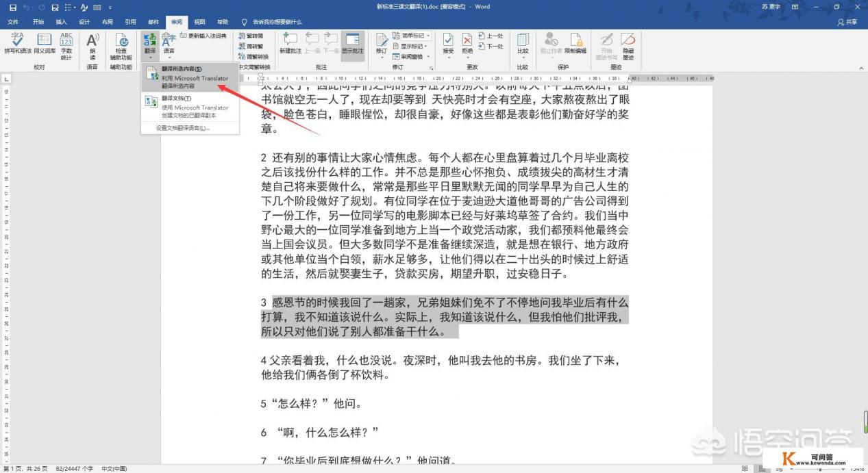Open the 同义词库 thesaurus

coord(45,43)
